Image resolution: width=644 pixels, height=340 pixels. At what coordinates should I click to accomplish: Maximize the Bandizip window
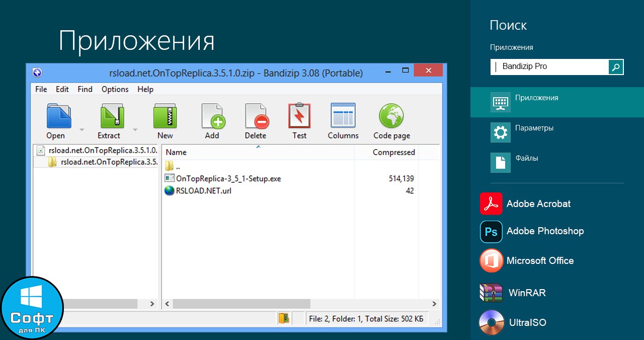point(405,71)
